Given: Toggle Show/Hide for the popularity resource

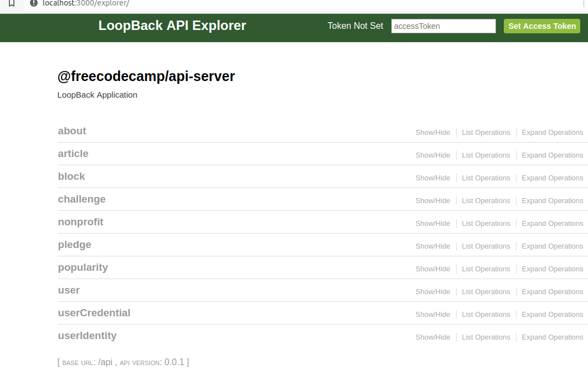Looking at the screenshot, I should pyautogui.click(x=432, y=269).
